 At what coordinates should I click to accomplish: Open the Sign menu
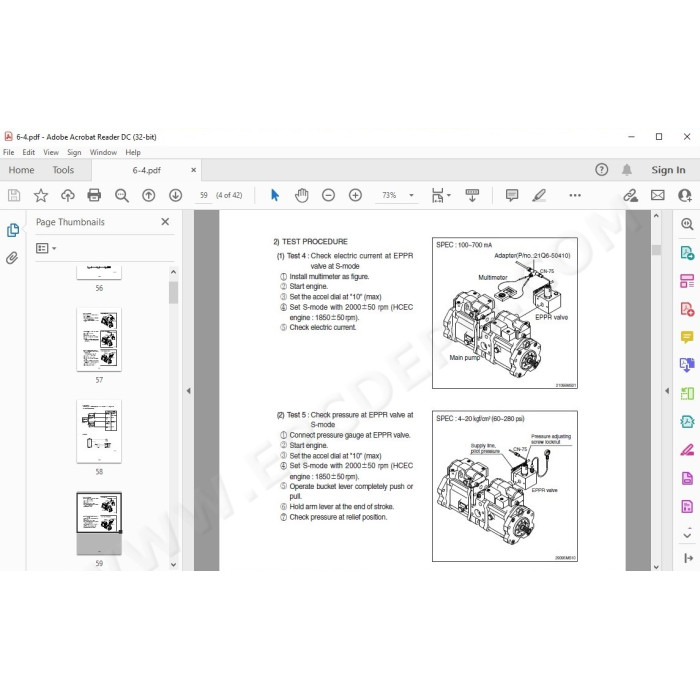pos(74,152)
